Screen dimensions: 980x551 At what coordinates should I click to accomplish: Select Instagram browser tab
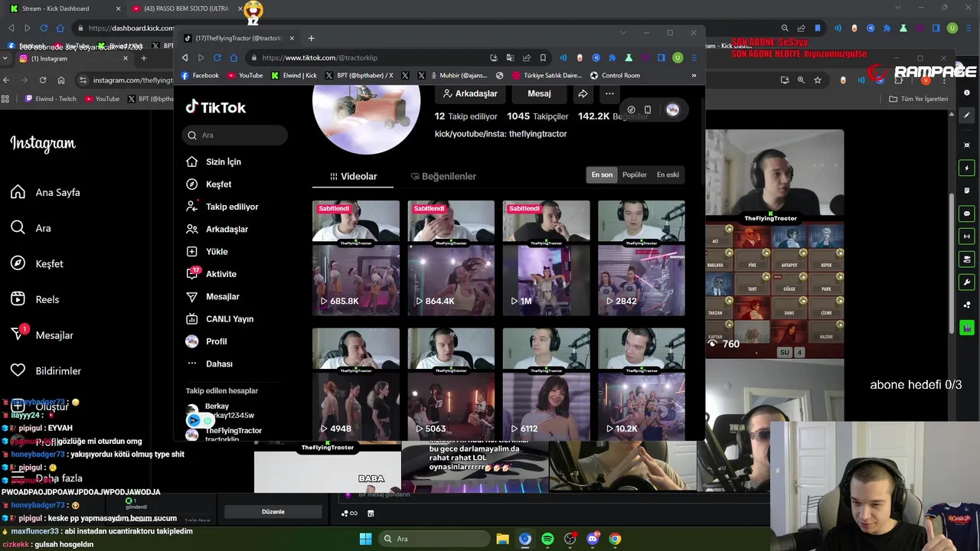pos(73,58)
